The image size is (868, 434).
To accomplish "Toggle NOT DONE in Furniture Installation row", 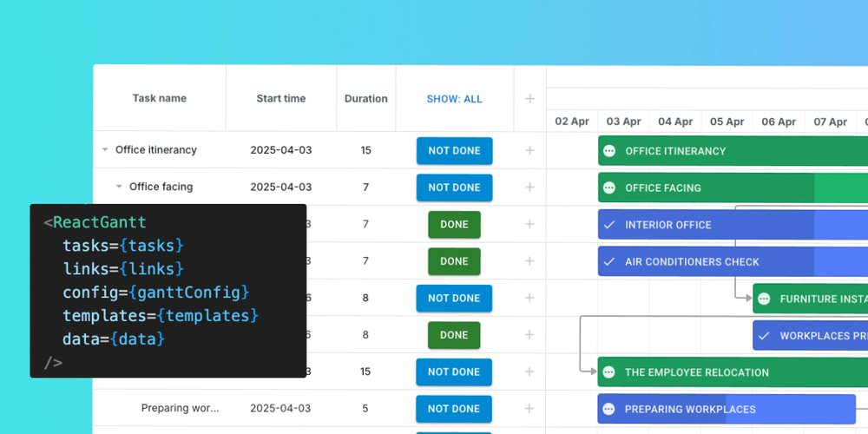I will coord(455,299).
